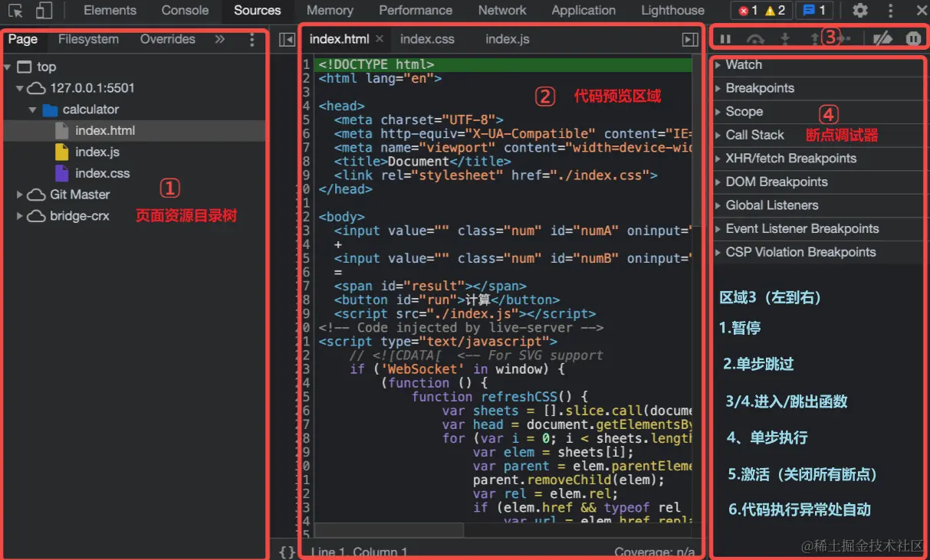The image size is (930, 560).
Task: Click the Git Master cloud icon
Action: click(36, 195)
